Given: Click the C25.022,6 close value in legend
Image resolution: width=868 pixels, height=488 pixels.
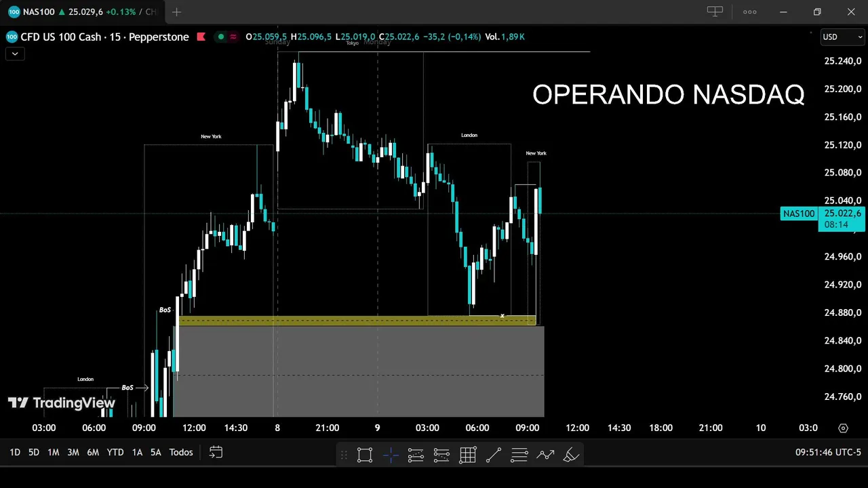Looking at the screenshot, I should pyautogui.click(x=399, y=37).
